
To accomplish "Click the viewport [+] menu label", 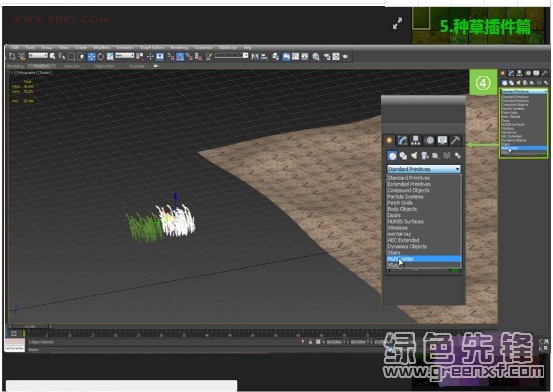I will coord(12,73).
